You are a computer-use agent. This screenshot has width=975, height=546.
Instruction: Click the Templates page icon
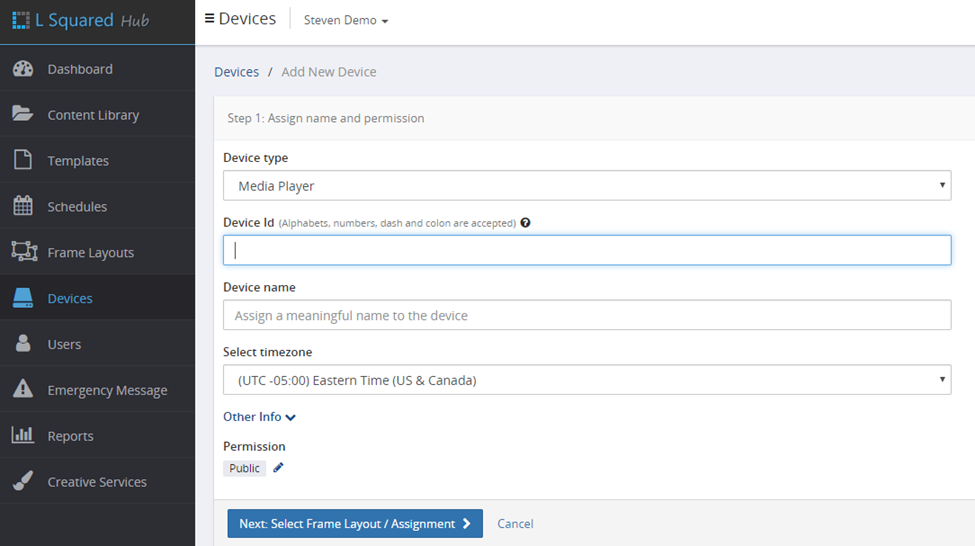point(22,160)
